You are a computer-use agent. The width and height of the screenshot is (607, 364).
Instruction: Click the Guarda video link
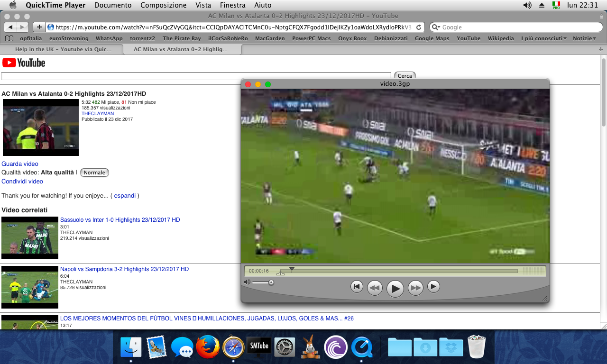click(x=20, y=164)
